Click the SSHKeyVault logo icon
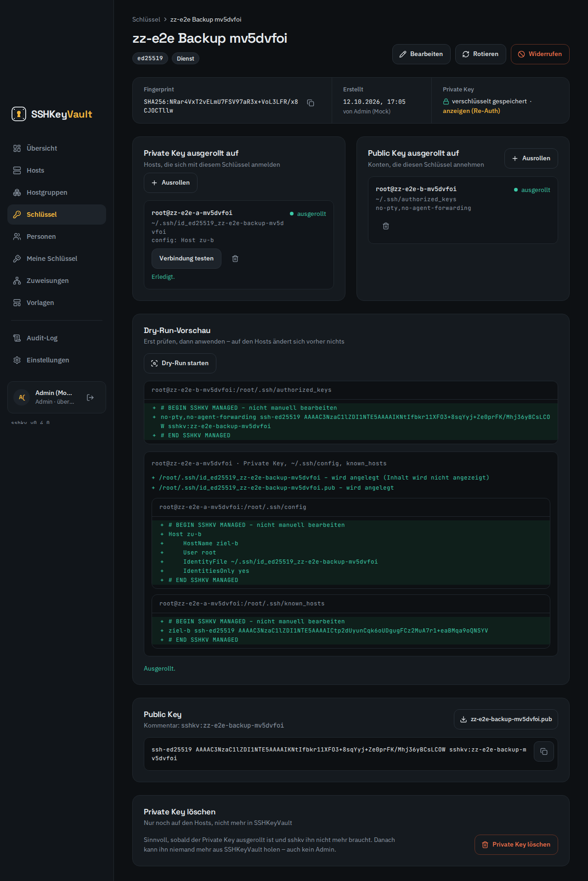The width and height of the screenshot is (588, 881). pyautogui.click(x=19, y=114)
